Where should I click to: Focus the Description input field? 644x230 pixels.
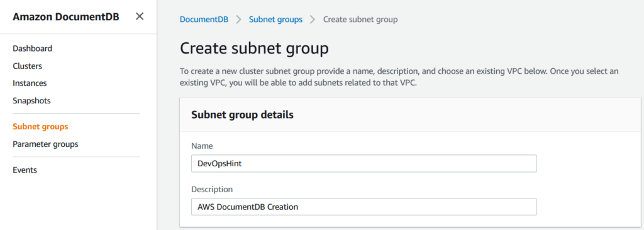[364, 207]
